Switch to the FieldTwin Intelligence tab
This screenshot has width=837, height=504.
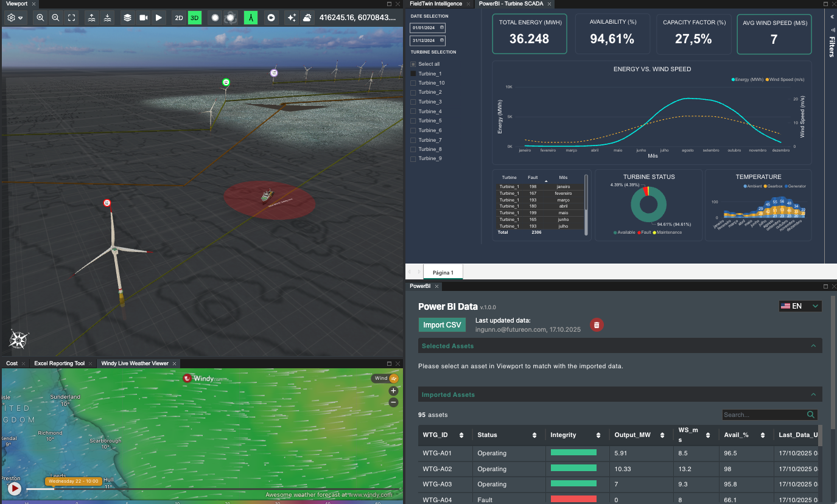(436, 4)
